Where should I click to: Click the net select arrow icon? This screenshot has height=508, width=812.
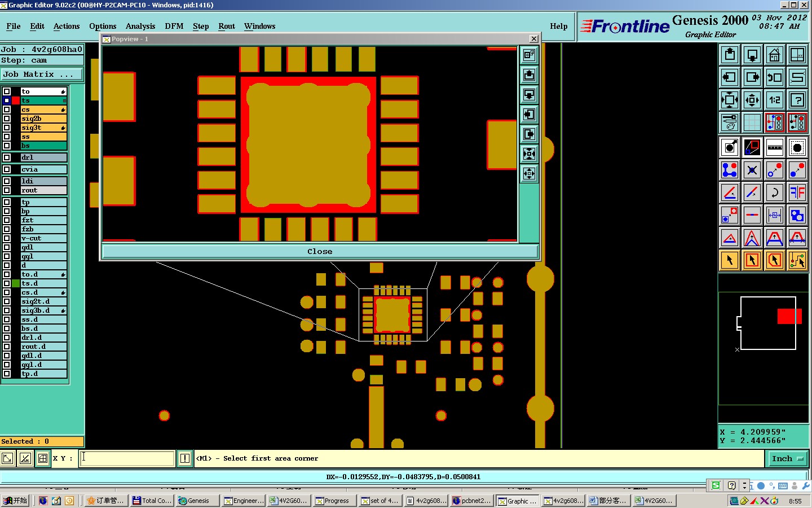pyautogui.click(x=797, y=260)
